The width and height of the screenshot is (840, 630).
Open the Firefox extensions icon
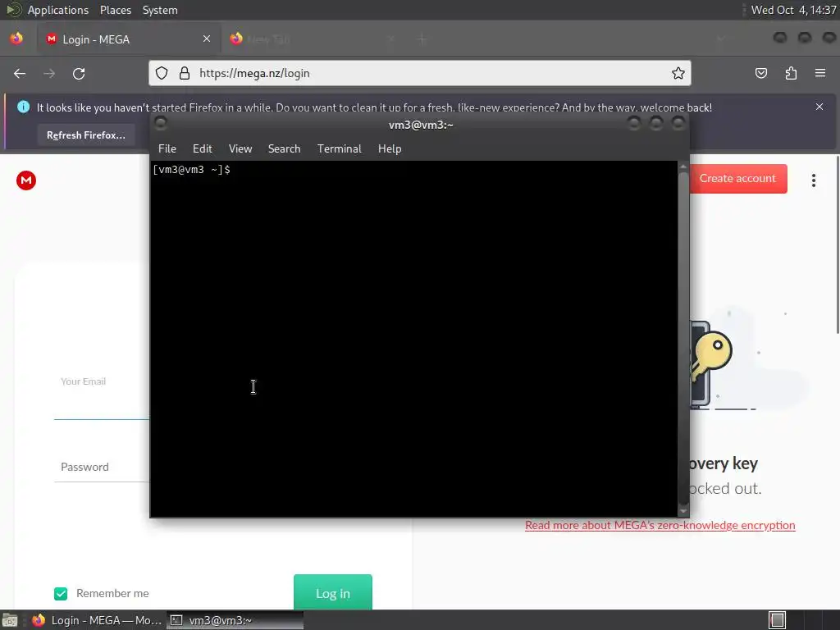pos(791,73)
